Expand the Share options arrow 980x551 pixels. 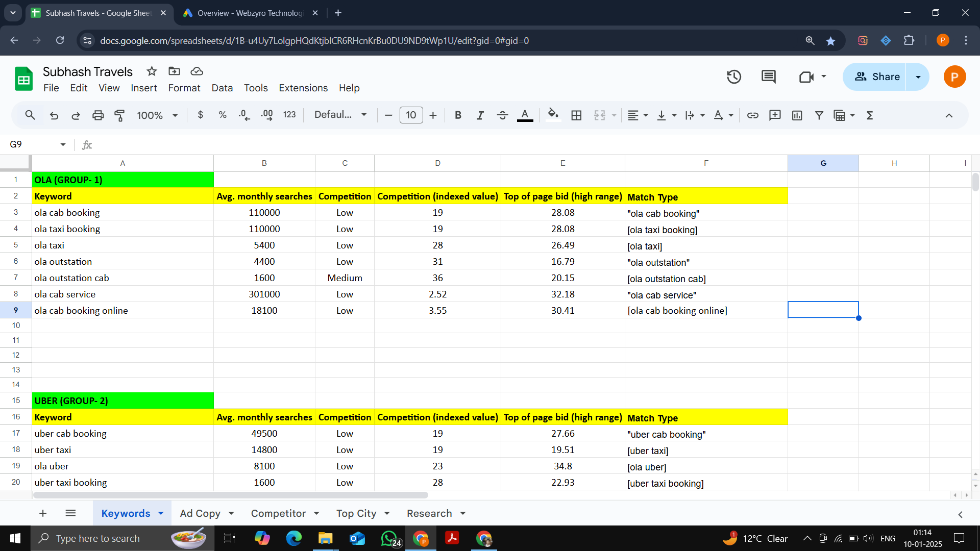[918, 77]
